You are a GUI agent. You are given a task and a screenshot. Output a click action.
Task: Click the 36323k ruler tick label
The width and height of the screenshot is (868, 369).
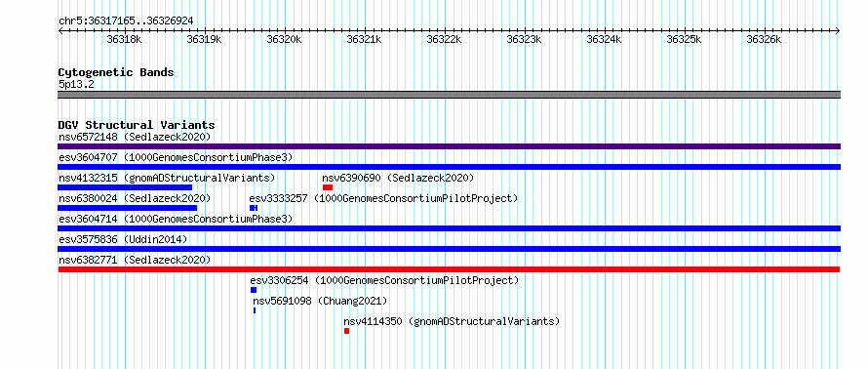click(x=525, y=39)
